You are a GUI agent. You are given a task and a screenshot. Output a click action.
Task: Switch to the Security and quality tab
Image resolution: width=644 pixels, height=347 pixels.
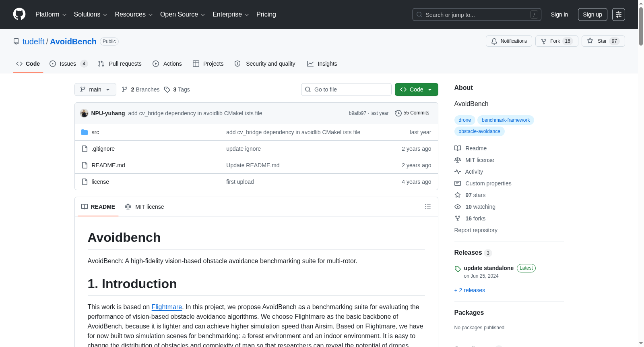coord(265,64)
